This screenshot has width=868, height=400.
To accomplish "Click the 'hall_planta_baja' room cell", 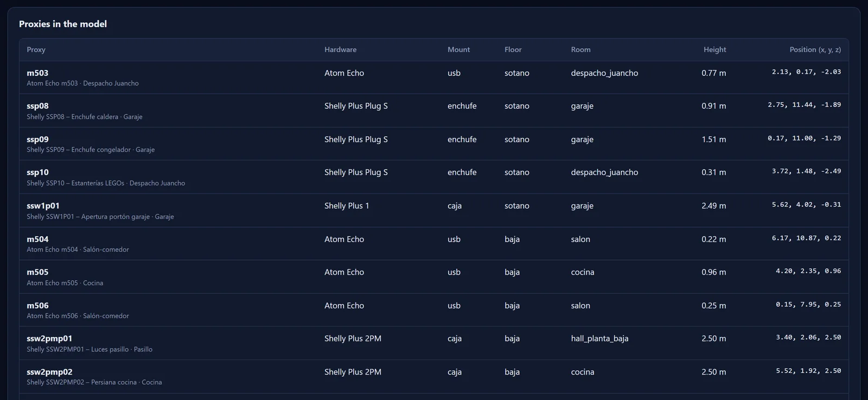I will (599, 338).
